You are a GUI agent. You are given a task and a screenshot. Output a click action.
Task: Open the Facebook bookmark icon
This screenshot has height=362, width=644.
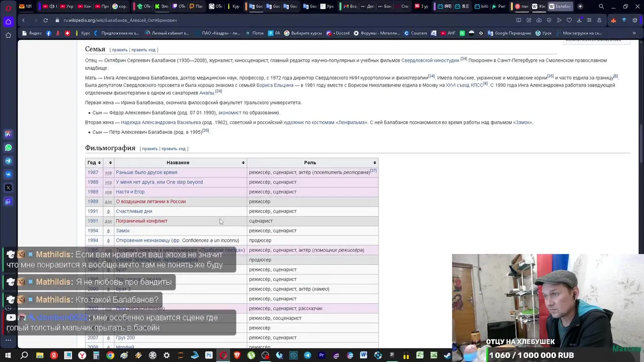pyautogui.click(x=48, y=33)
